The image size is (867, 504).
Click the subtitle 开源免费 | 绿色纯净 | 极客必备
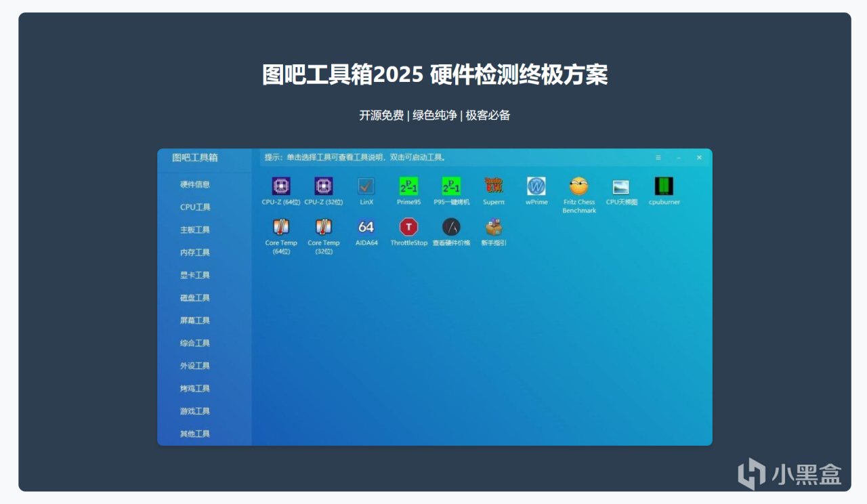click(x=435, y=115)
